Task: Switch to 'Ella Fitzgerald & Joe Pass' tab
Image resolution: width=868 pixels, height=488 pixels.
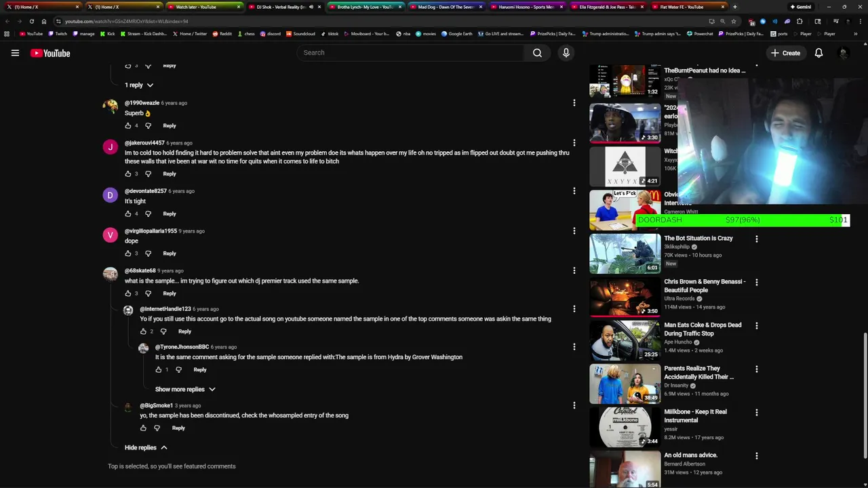Action: pos(607,7)
